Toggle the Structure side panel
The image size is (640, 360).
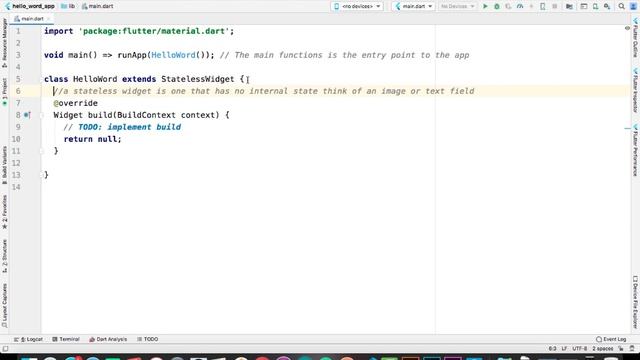point(4,256)
